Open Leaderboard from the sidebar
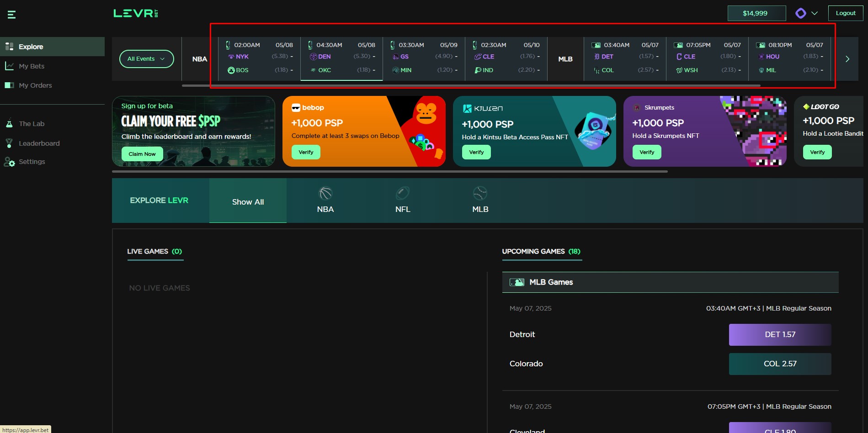868x433 pixels. (39, 143)
